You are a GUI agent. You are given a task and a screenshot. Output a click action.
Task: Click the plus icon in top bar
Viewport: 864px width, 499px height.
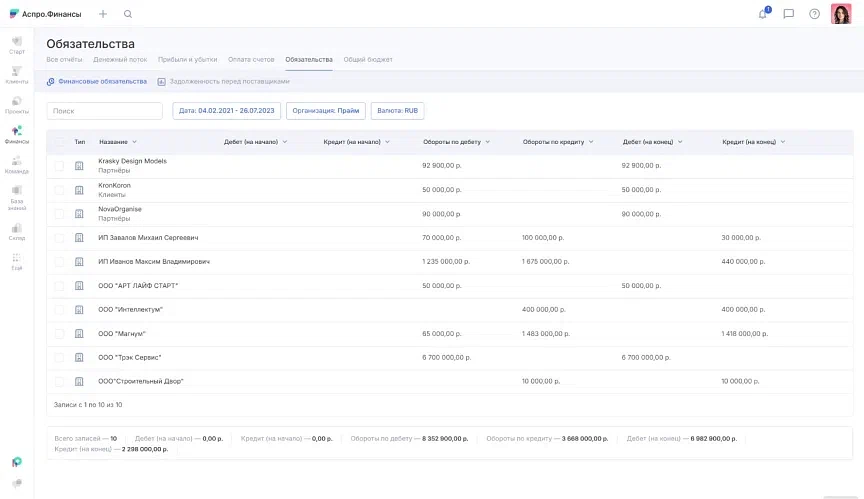pos(103,14)
